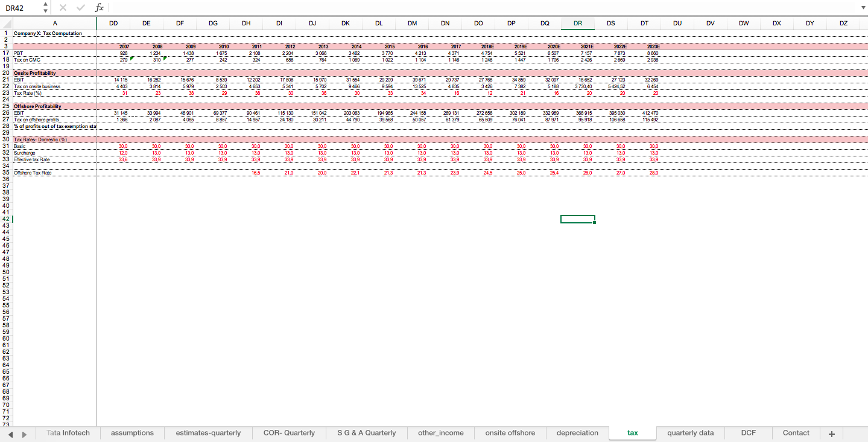Click the checkmark icon to confirm entry
The height and width of the screenshot is (442, 868).
click(80, 8)
